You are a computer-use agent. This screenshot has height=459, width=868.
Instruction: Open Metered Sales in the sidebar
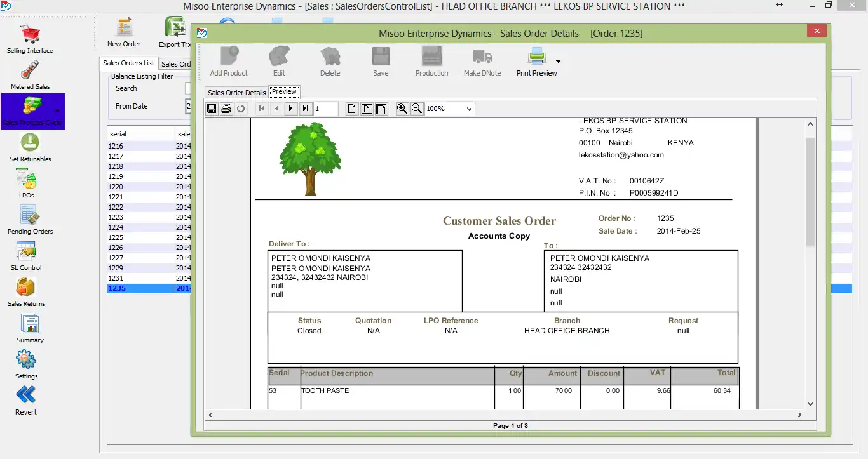tap(30, 74)
